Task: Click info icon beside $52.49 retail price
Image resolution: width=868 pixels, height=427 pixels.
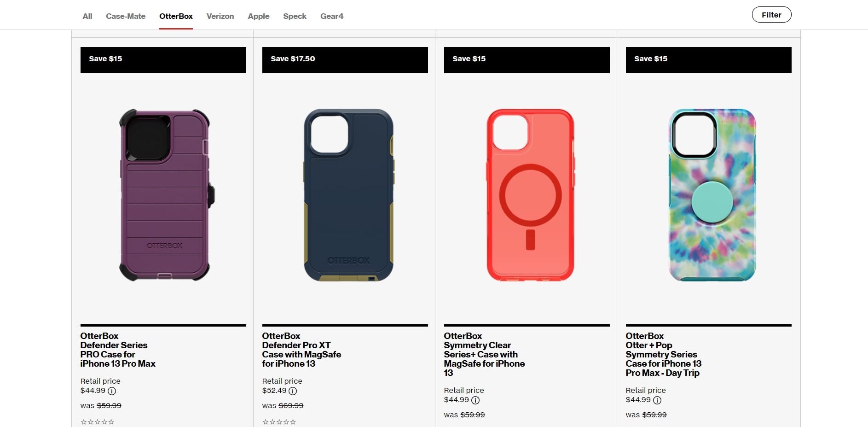Action: coord(293,391)
